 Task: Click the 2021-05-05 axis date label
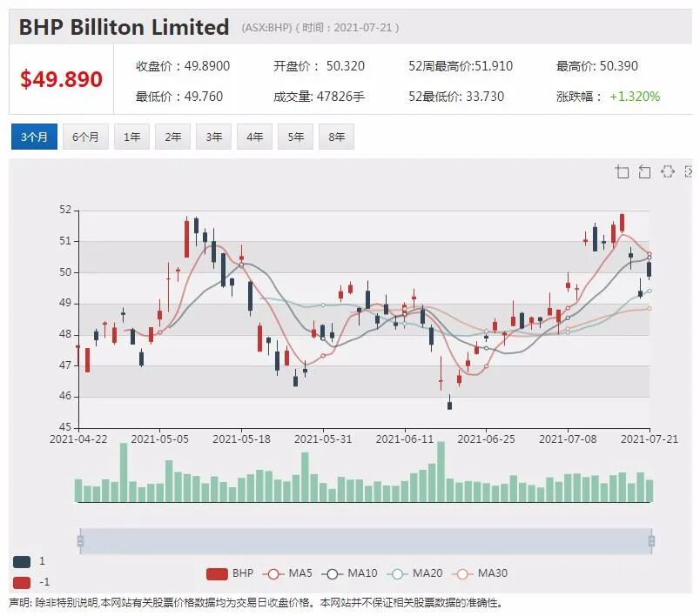pos(160,439)
